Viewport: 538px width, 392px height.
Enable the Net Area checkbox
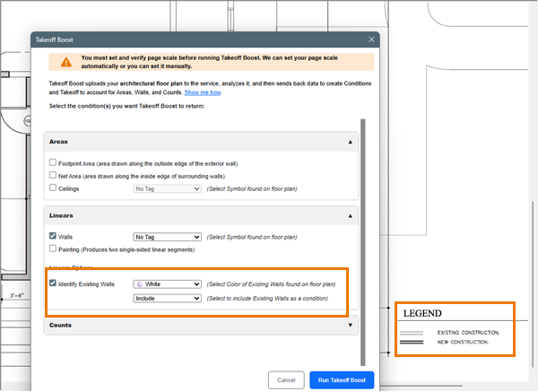pyautogui.click(x=53, y=175)
